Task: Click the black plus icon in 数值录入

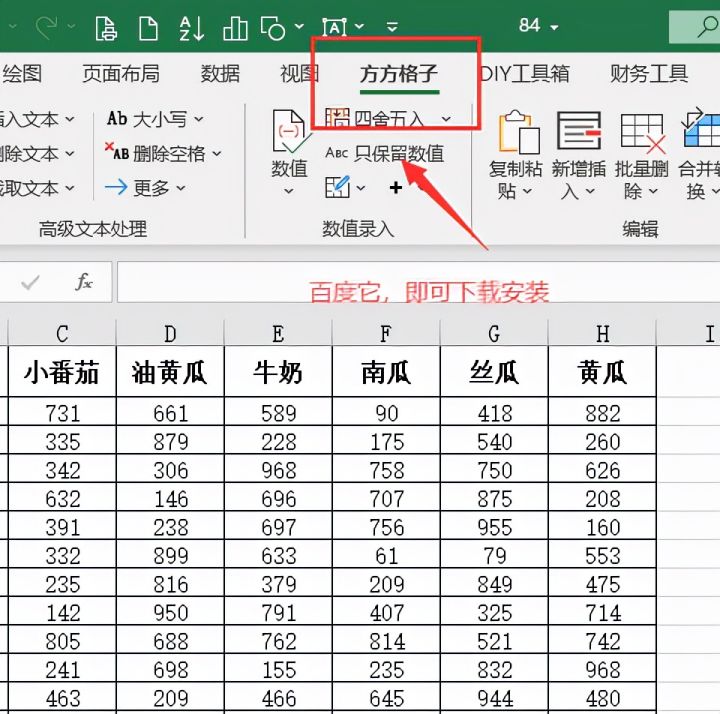Action: pyautogui.click(x=395, y=187)
